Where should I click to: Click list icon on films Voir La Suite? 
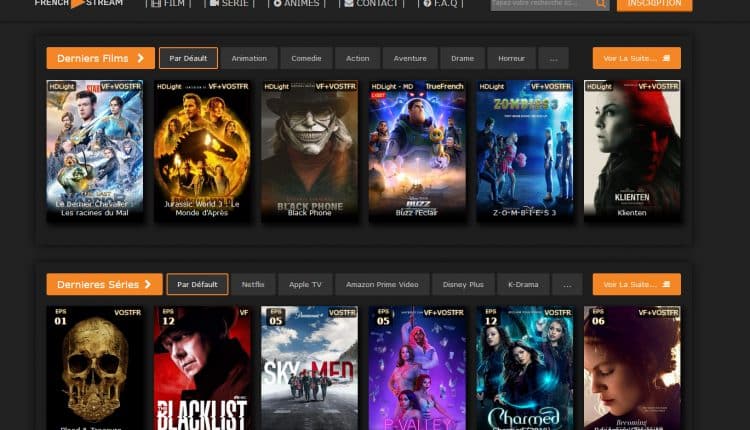666,58
